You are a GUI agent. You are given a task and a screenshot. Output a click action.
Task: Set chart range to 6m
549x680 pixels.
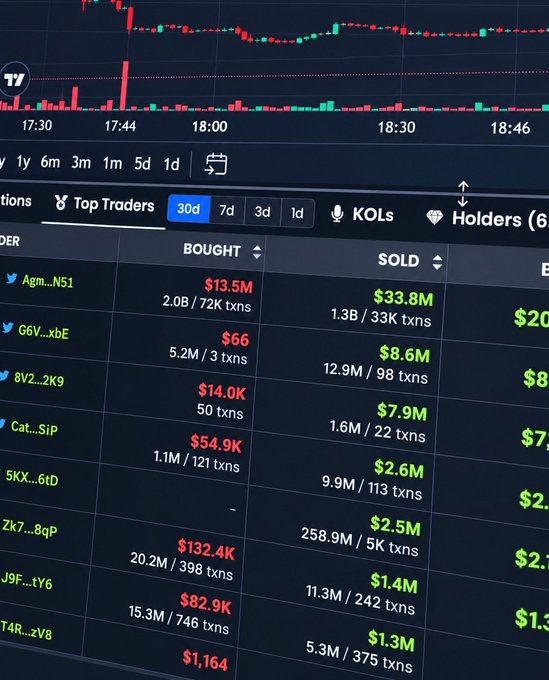pos(50,162)
